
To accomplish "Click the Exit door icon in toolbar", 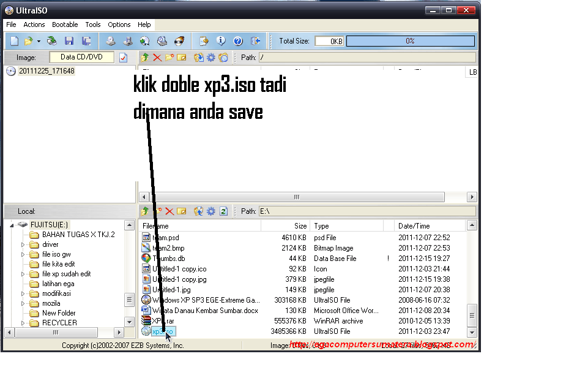I will [x=255, y=41].
